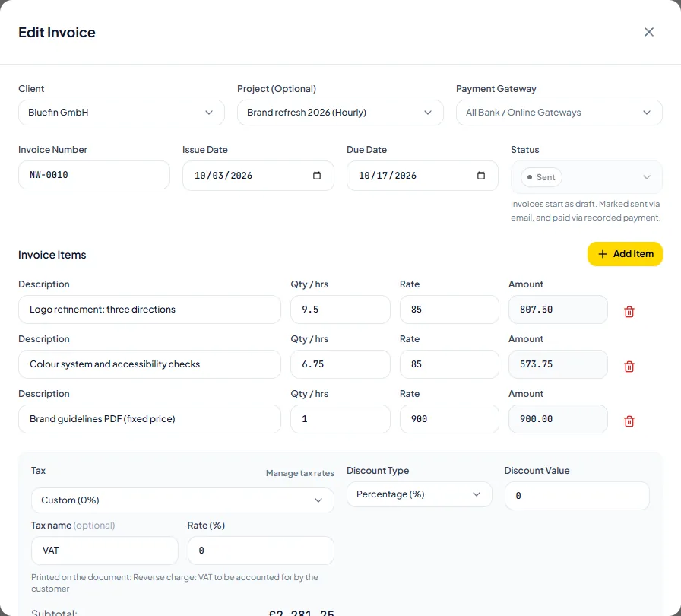The width and height of the screenshot is (681, 616).
Task: Edit the Tax name field containing VAT
Action: 105,551
